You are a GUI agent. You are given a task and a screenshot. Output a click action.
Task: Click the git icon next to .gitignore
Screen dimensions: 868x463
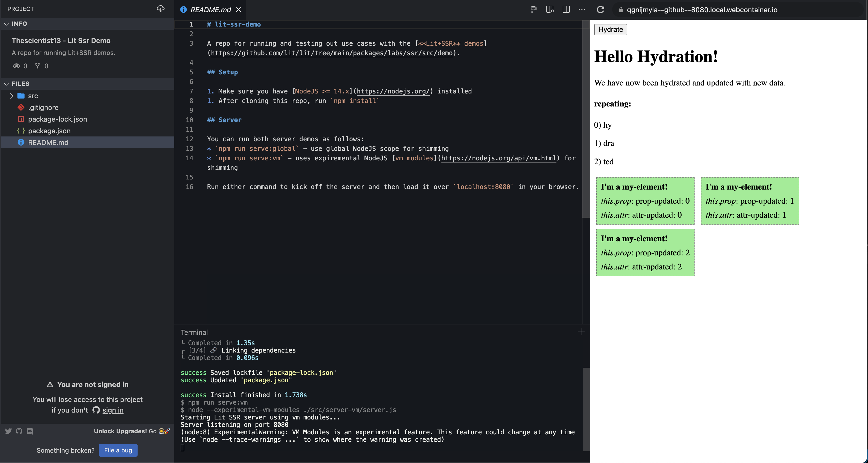click(21, 108)
